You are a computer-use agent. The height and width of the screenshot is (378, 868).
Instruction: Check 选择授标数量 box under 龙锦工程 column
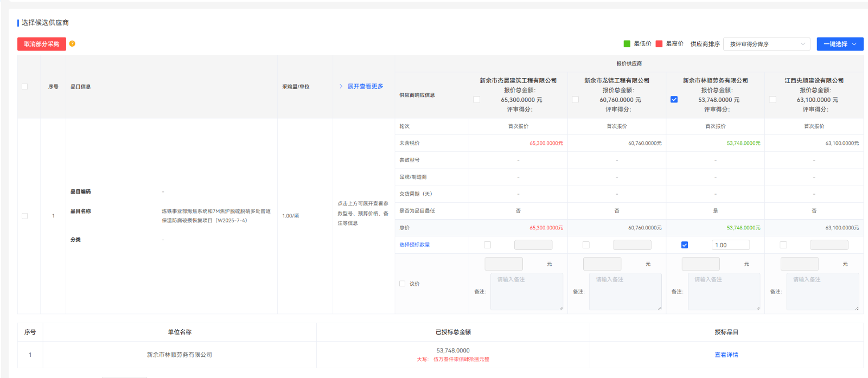[x=586, y=245]
